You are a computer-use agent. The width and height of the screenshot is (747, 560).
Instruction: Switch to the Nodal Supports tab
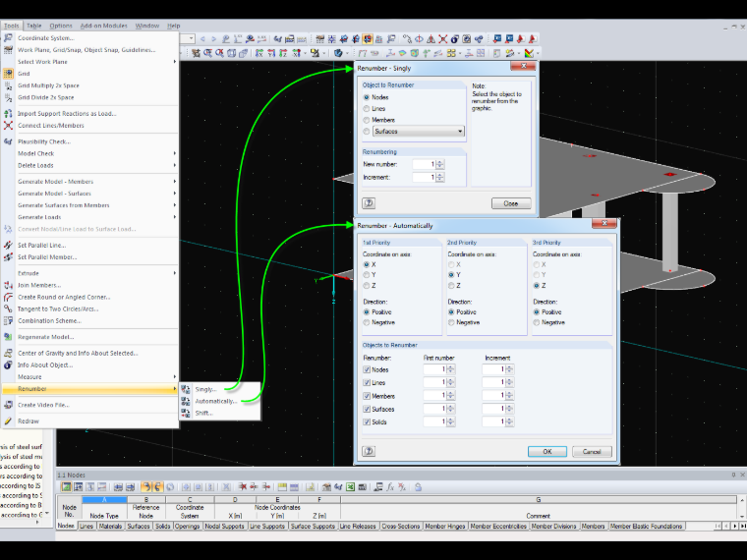[224, 527]
